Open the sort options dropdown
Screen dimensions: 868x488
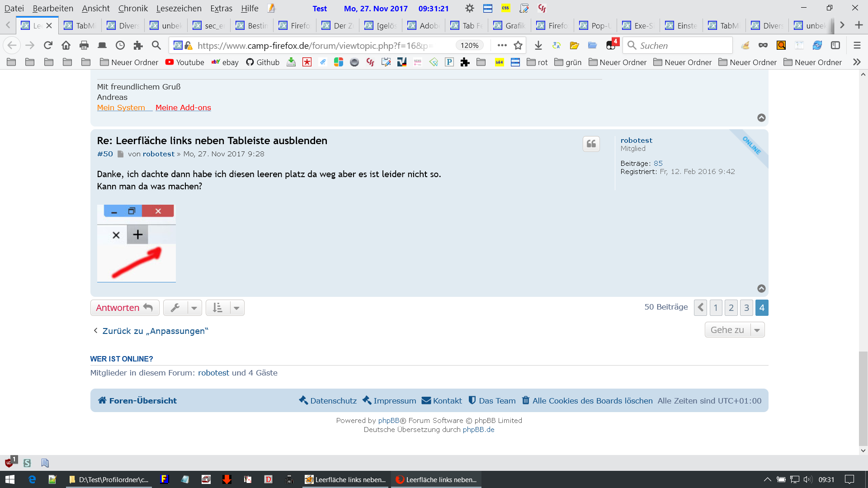click(x=236, y=308)
